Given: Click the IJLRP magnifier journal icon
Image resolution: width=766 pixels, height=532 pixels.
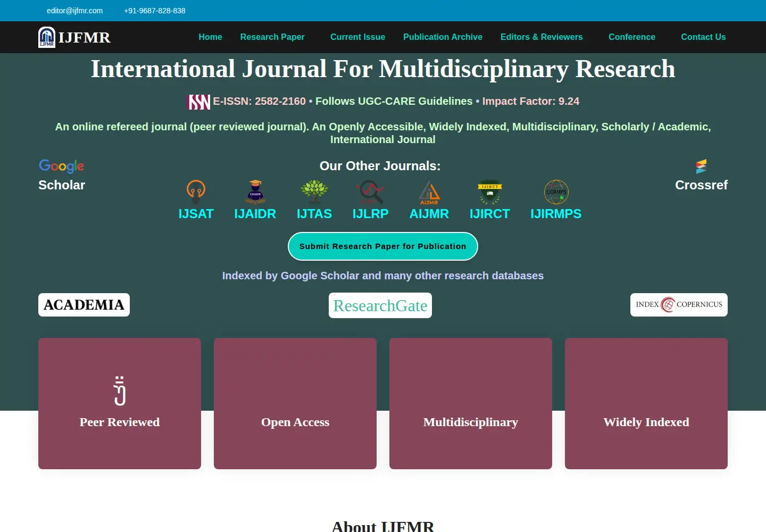Looking at the screenshot, I should point(371,192).
